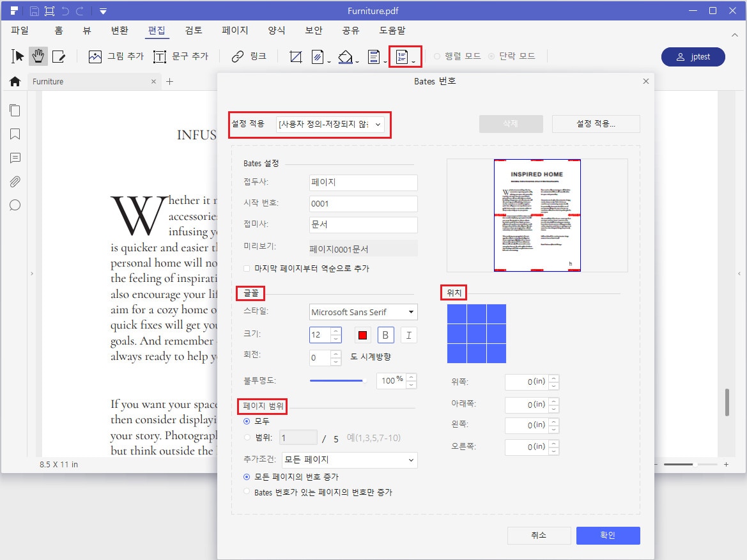Toggle italic for Bates font

click(x=409, y=335)
